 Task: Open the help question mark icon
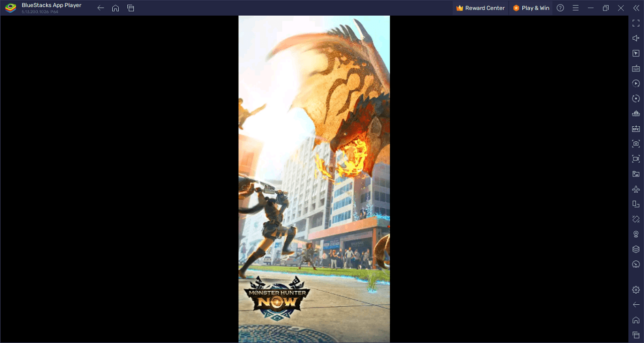(x=560, y=8)
